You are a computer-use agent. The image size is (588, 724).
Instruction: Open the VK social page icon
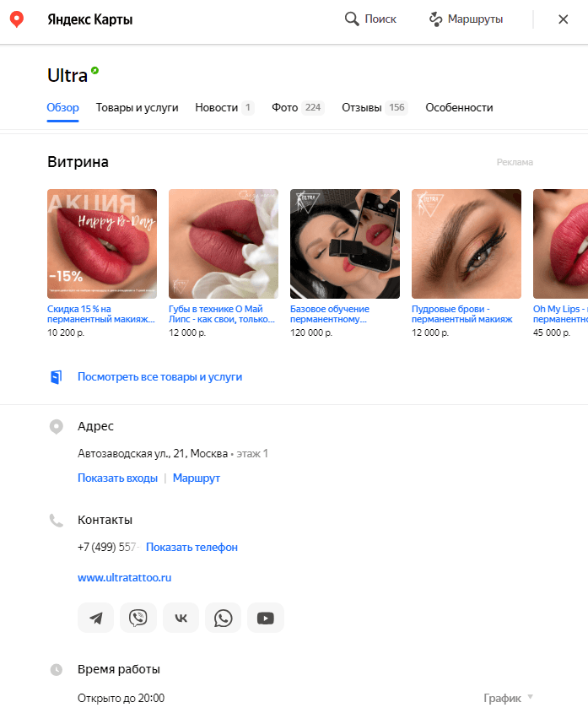(181, 618)
